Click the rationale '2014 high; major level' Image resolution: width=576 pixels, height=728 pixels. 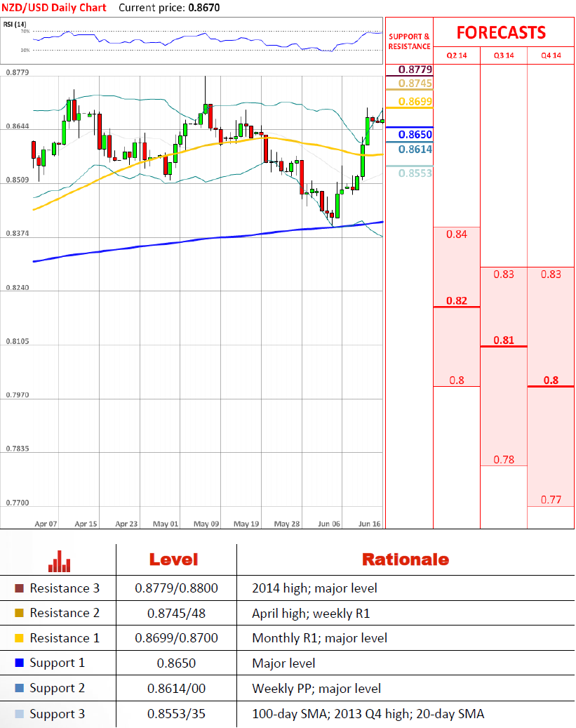point(314,588)
